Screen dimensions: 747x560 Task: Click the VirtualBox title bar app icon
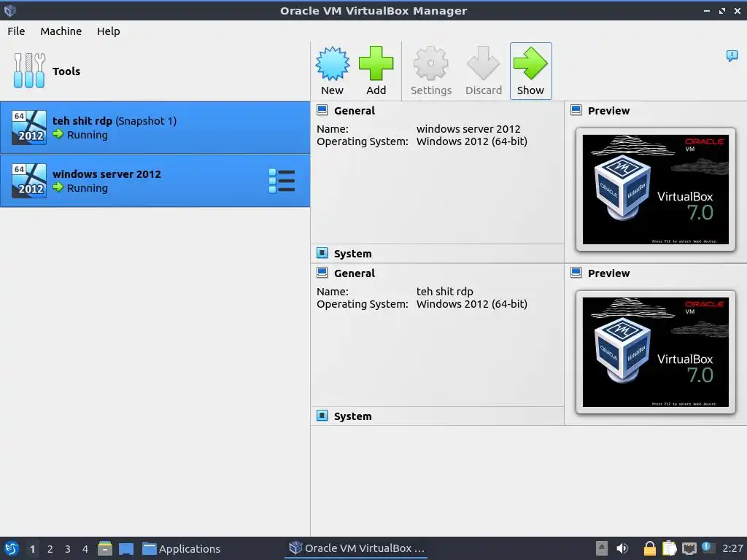pyautogui.click(x=10, y=10)
